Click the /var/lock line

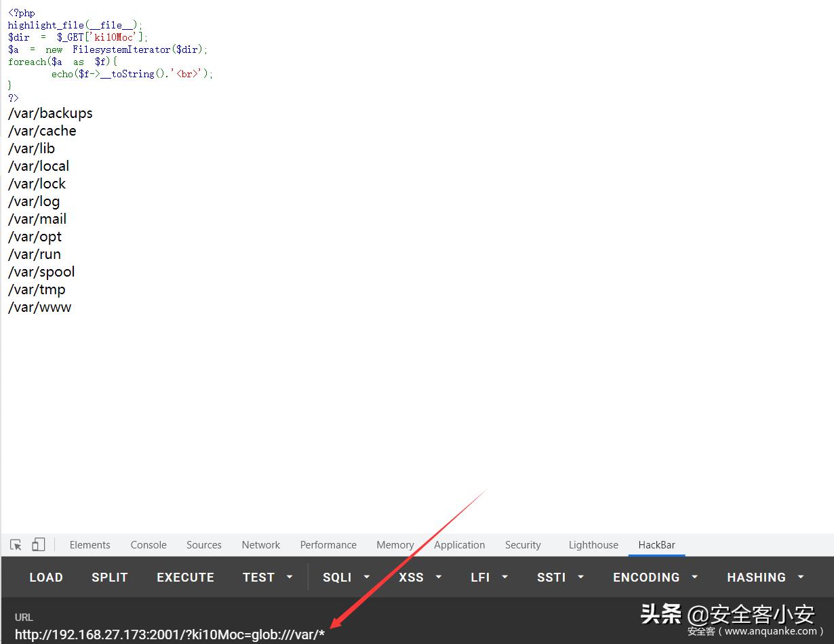click(37, 184)
